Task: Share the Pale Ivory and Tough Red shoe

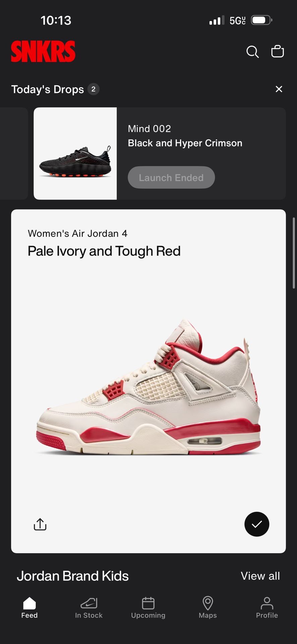Action: 40,524
